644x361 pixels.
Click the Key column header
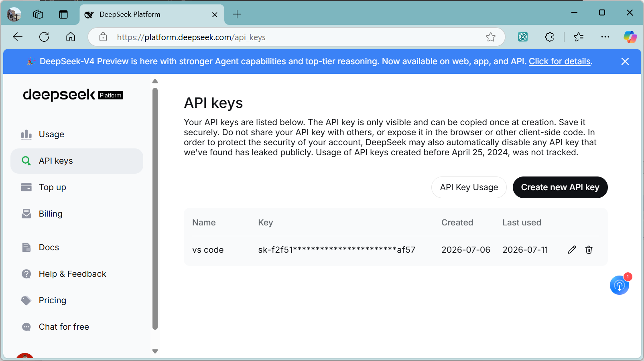tap(266, 223)
